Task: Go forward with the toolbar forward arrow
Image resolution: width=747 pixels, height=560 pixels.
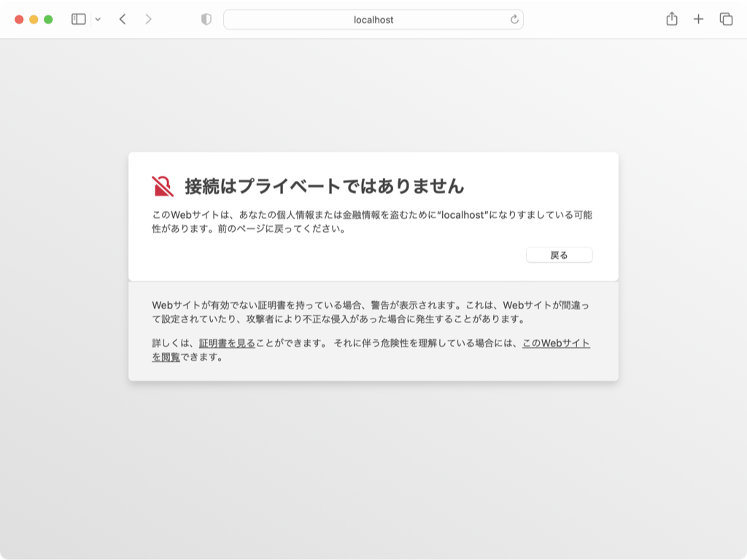Action: click(148, 19)
